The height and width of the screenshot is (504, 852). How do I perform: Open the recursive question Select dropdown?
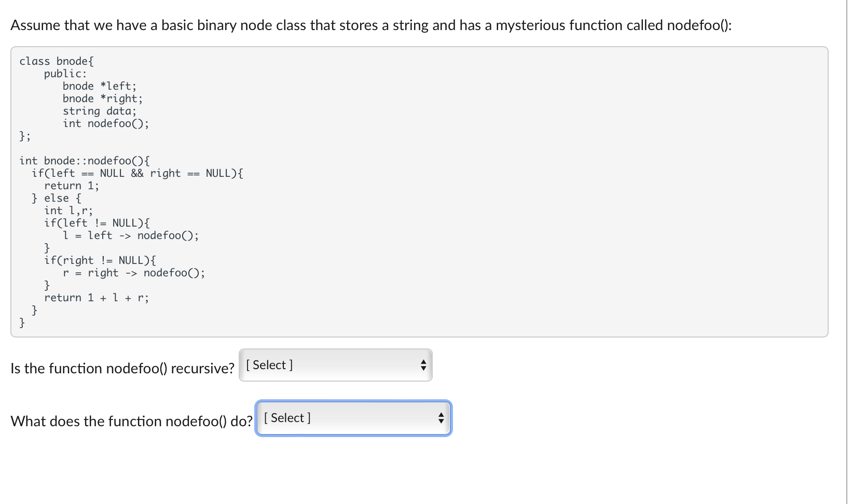pos(335,365)
